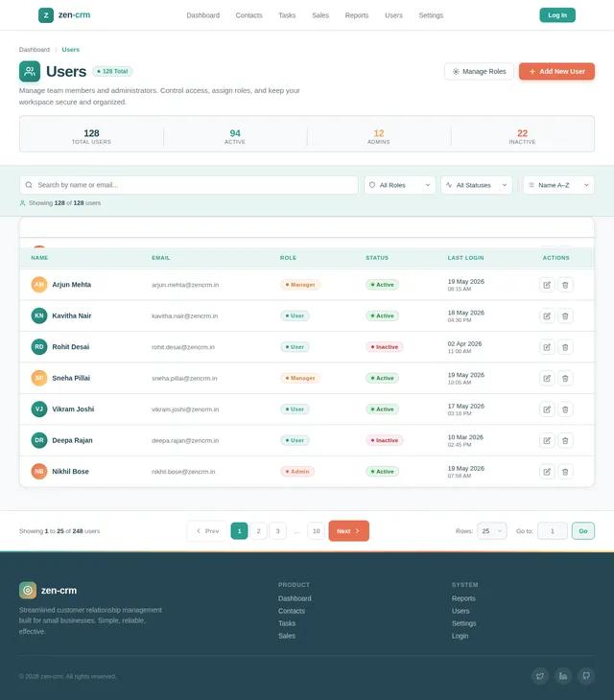Open the GitHub icon in footer

coord(586,676)
